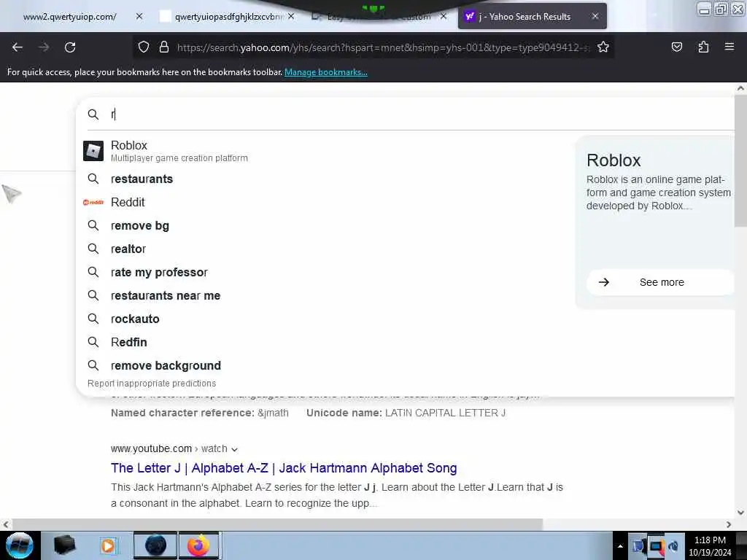Open The Letter J Jack Hartmann result

(284, 468)
